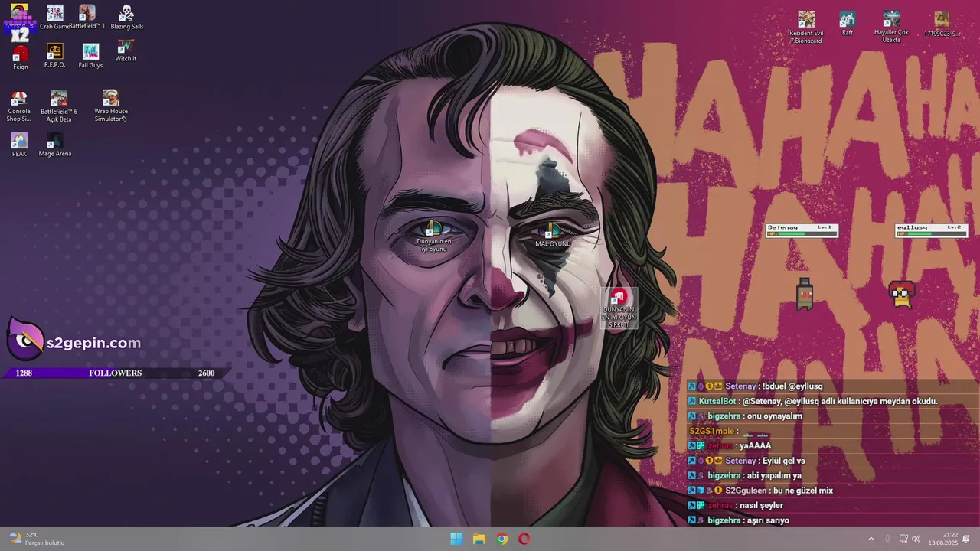Show hidden system tray icons
Image resolution: width=980 pixels, height=551 pixels.
tap(871, 539)
